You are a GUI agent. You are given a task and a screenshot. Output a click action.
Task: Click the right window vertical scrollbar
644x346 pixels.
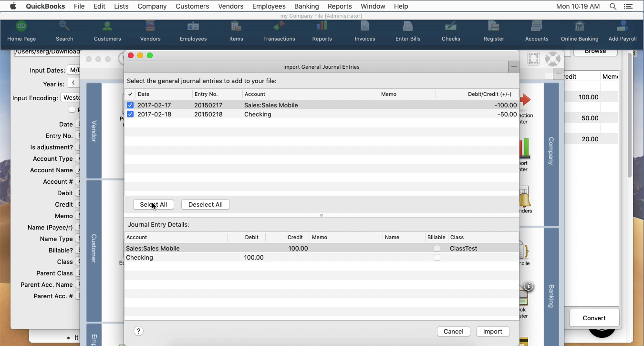pyautogui.click(x=630, y=115)
